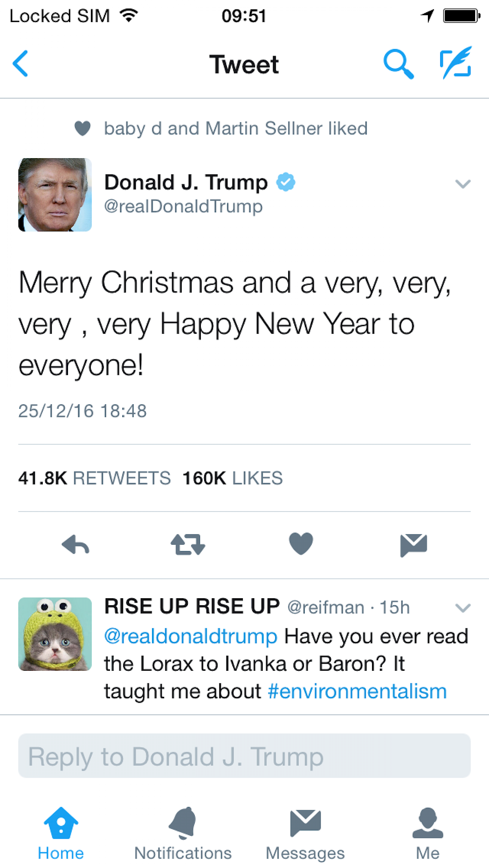The image size is (489, 868).
Task: Tap the @realdonaldtrump mention link
Action: tap(191, 636)
